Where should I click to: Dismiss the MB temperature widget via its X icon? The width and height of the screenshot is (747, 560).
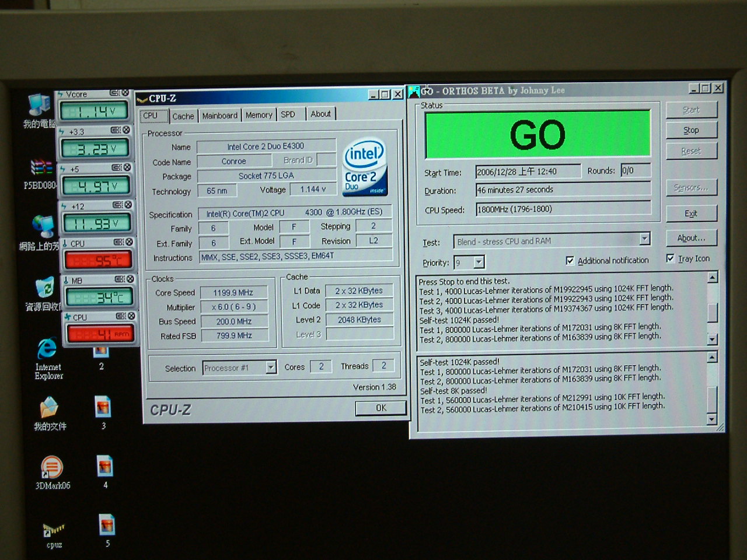(130, 279)
